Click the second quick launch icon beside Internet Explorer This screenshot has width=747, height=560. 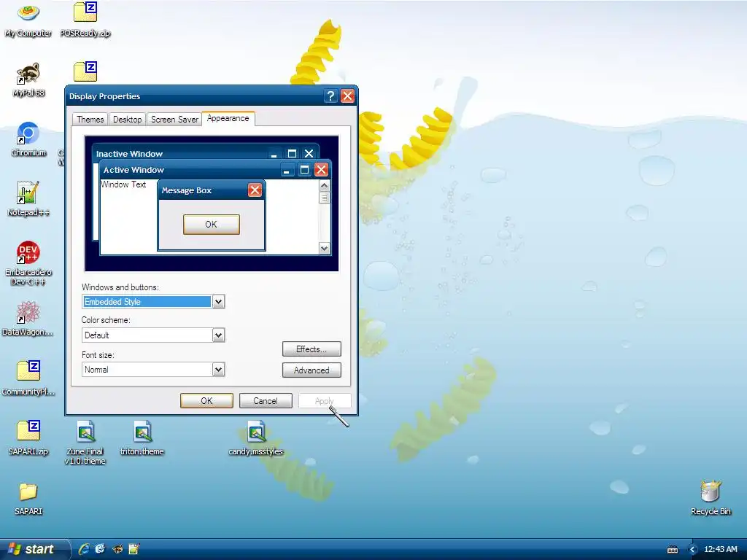(100, 549)
